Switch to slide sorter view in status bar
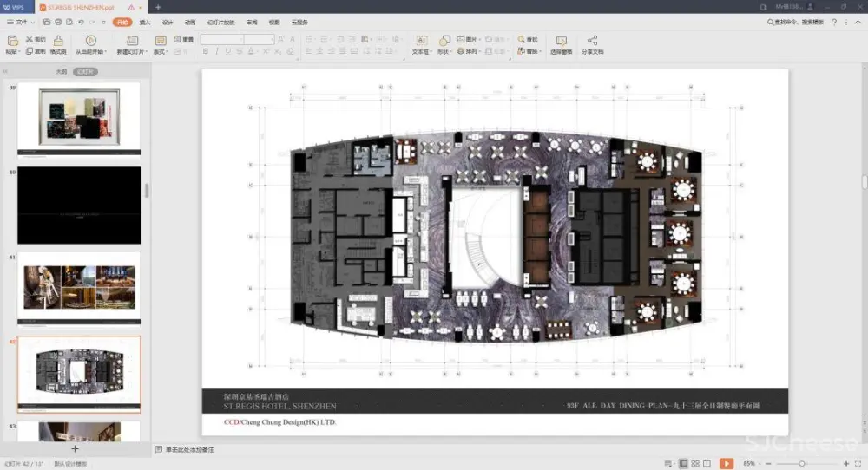 [696, 464]
